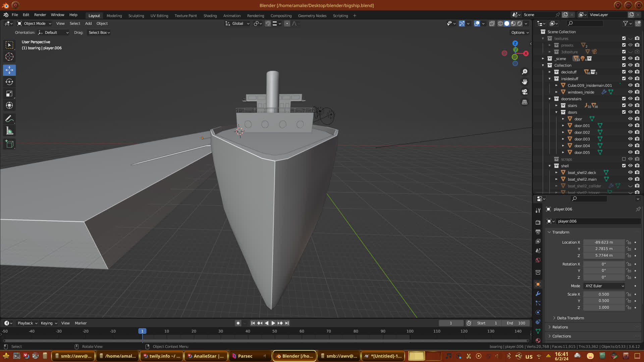
Task: Switch to Parsec in the taskbar
Action: pyautogui.click(x=245, y=356)
